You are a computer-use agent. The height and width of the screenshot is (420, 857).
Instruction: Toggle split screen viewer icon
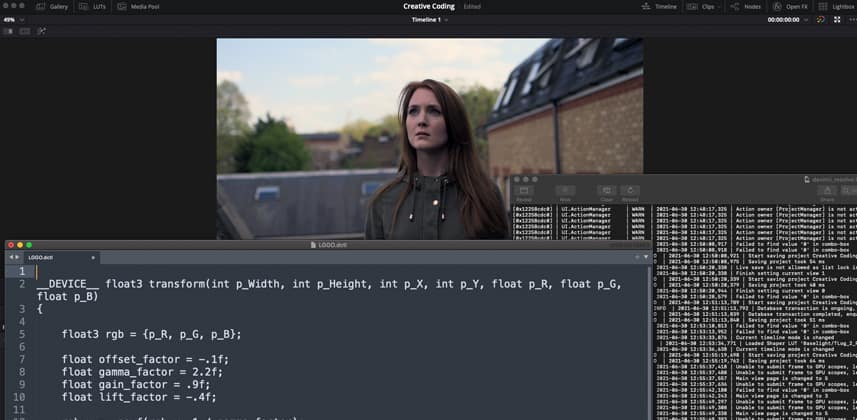click(x=25, y=31)
